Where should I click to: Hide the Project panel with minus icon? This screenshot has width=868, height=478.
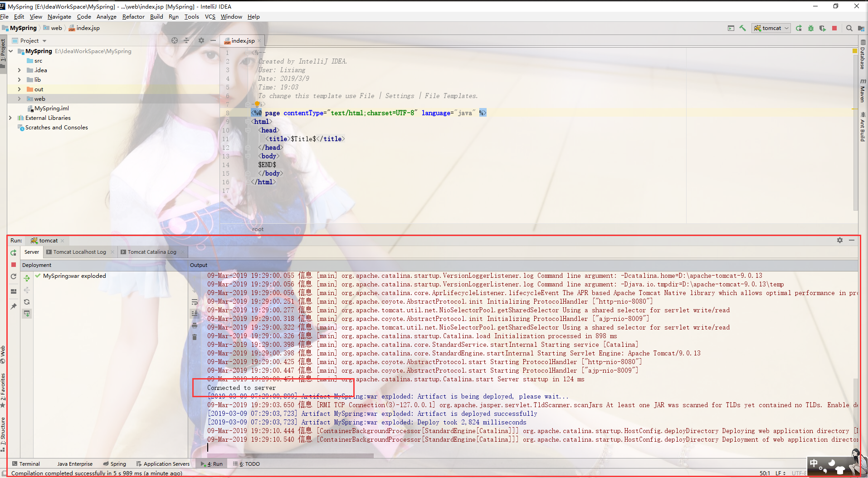coord(213,40)
